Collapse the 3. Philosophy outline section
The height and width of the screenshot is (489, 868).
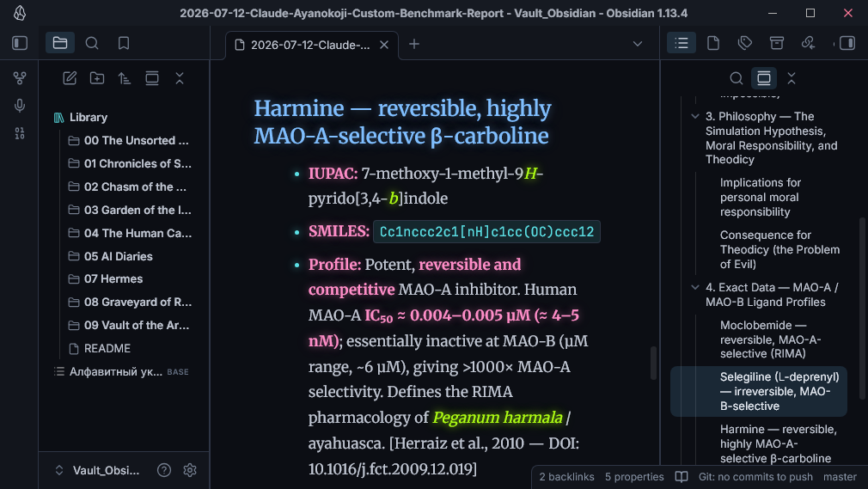(695, 117)
